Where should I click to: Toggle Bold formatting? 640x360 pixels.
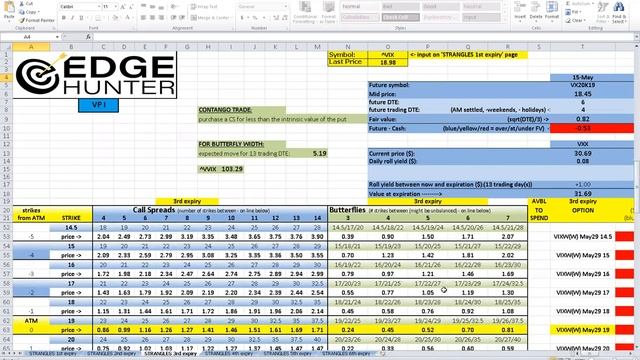(x=64, y=18)
